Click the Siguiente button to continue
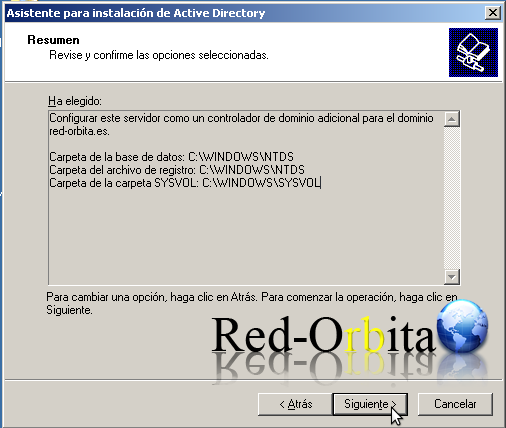The width and height of the screenshot is (506, 428). point(370,404)
